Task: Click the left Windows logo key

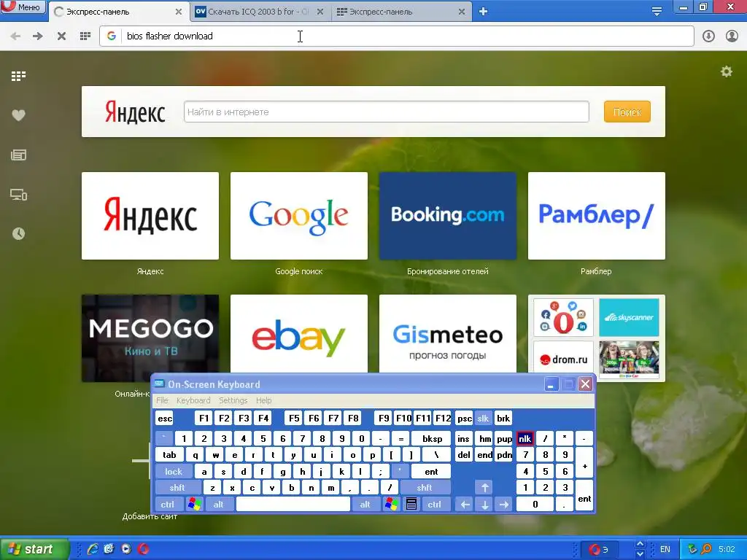Action: click(x=194, y=505)
